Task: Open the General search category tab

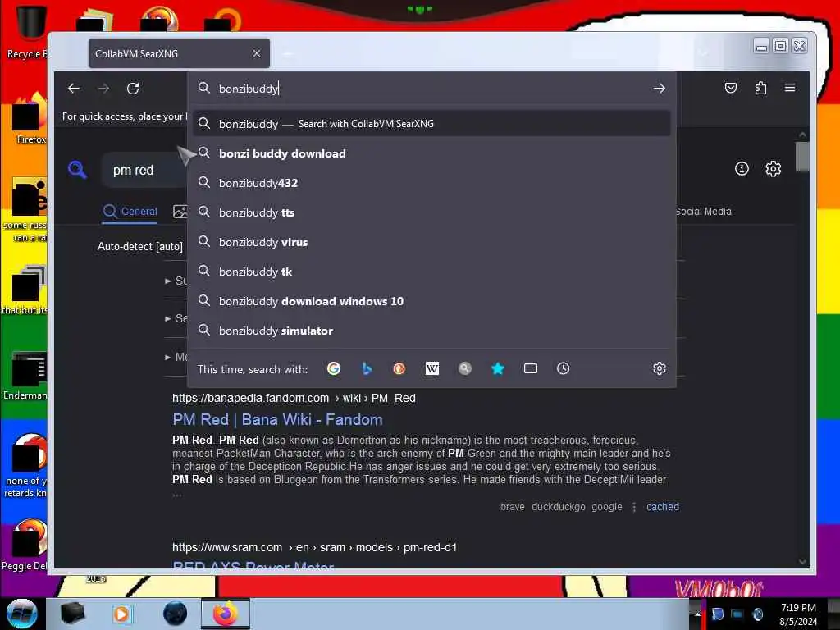Action: [x=130, y=212]
